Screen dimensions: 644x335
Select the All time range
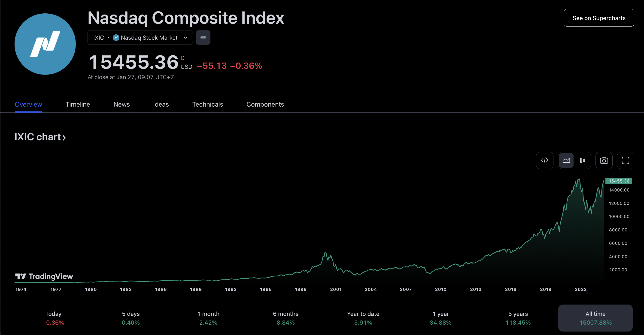(595, 318)
